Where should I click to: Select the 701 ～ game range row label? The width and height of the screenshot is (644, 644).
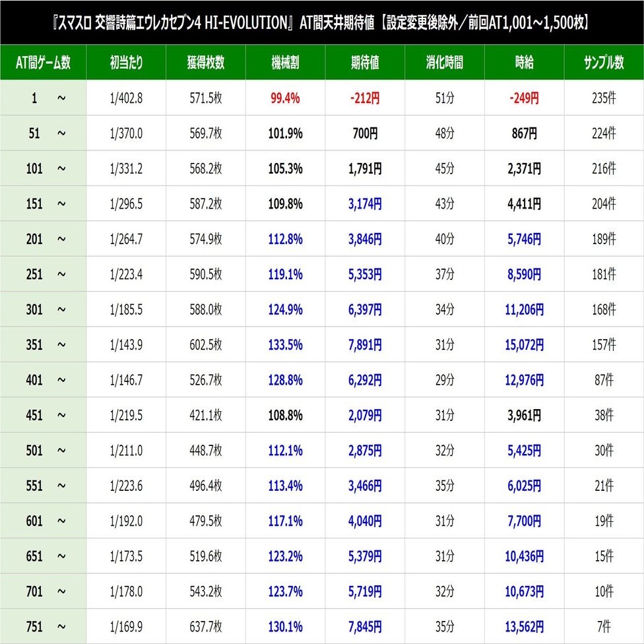(43, 591)
